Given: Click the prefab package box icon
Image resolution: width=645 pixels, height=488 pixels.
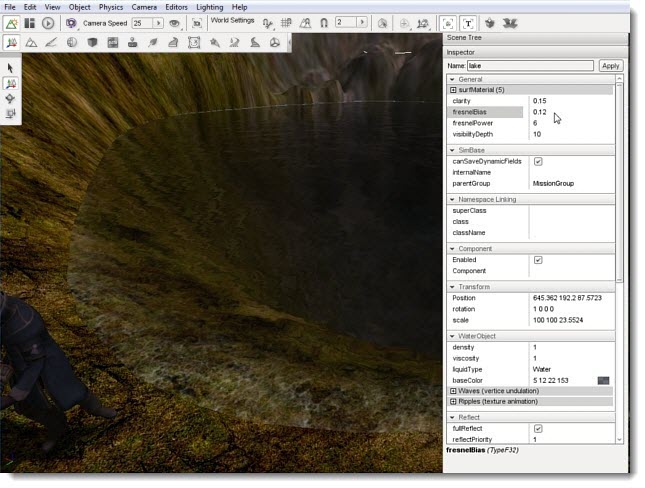Looking at the screenshot, I should (490, 23).
